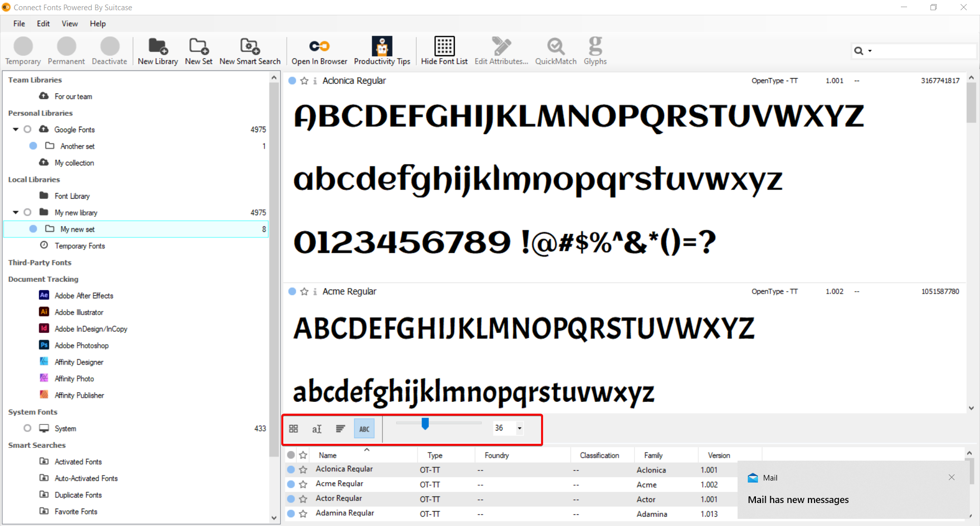The width and height of the screenshot is (980, 526).
Task: Star Actor Regular in font list
Action: click(x=303, y=499)
